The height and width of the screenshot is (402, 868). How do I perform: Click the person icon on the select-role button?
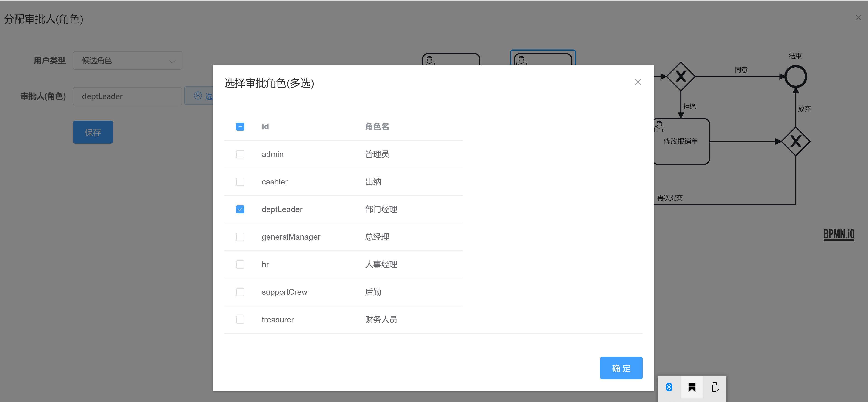coord(198,96)
